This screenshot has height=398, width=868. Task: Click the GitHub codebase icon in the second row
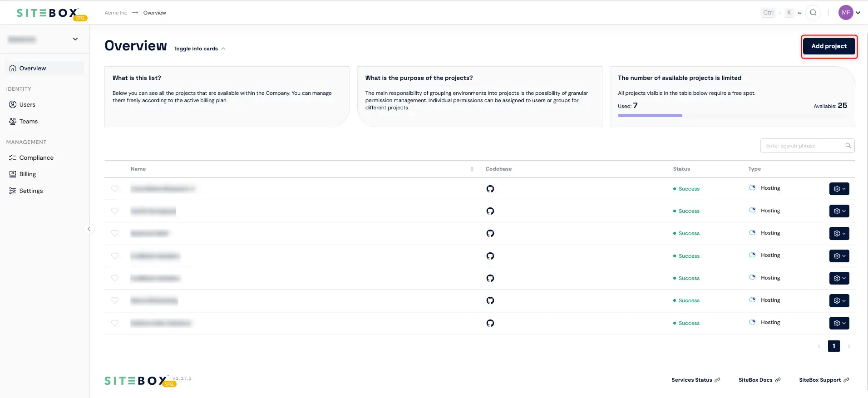coord(490,211)
